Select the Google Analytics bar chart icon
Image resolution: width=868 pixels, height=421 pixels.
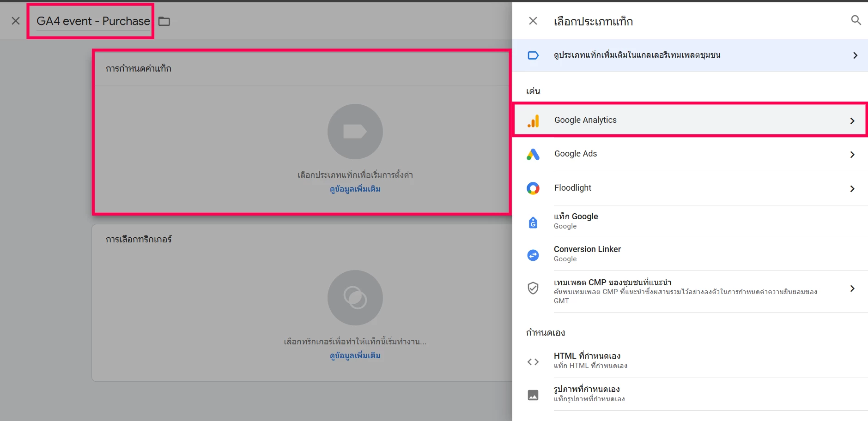click(533, 120)
